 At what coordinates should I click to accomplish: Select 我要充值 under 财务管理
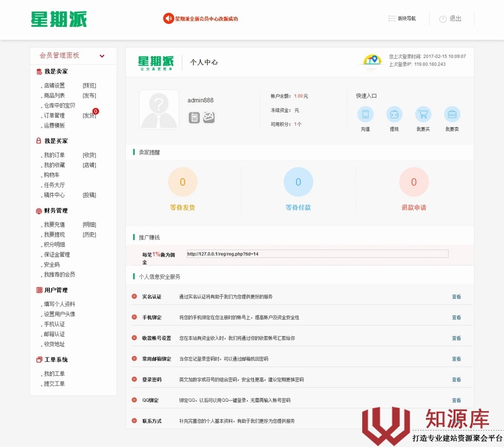(x=54, y=225)
